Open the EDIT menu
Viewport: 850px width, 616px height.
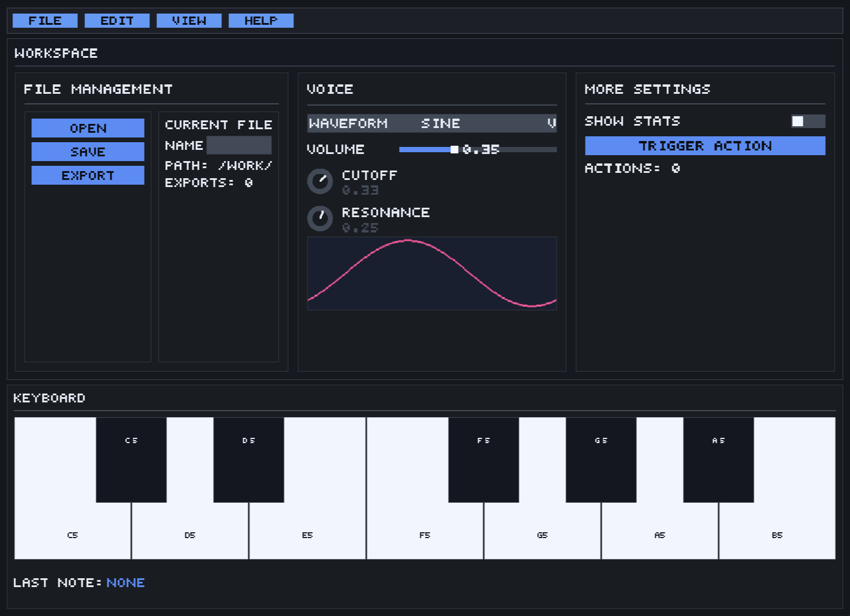tap(117, 20)
